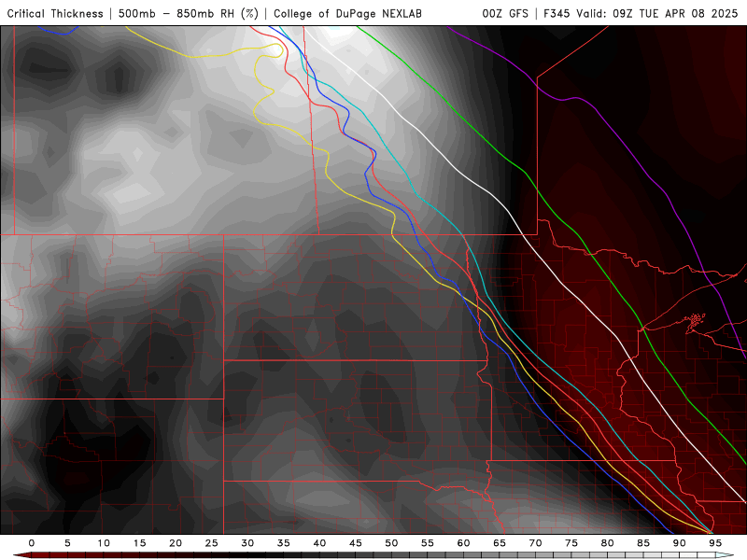Click the colorbar label "95"
Image resolution: width=747 pixels, height=560 pixels.
click(715, 543)
